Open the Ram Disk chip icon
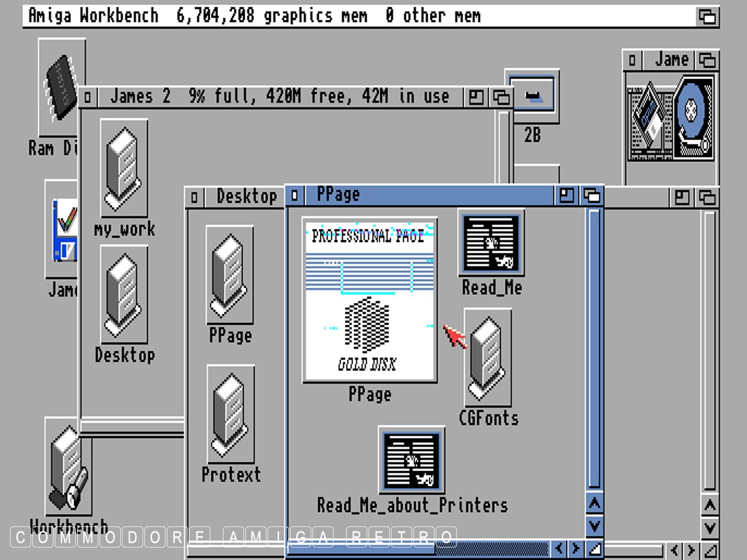The height and width of the screenshot is (560, 747). (60, 87)
